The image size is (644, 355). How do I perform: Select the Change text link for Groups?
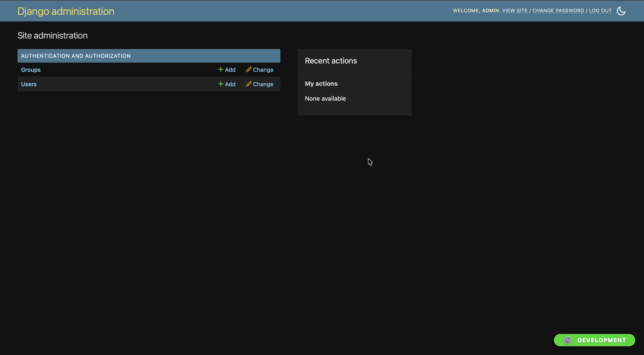pyautogui.click(x=263, y=70)
